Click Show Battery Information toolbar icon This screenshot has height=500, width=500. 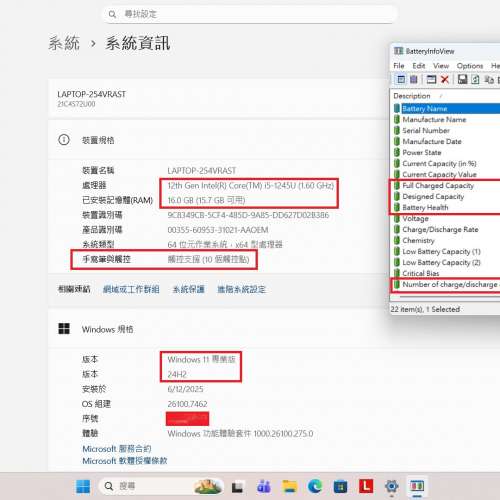pyautogui.click(x=401, y=79)
